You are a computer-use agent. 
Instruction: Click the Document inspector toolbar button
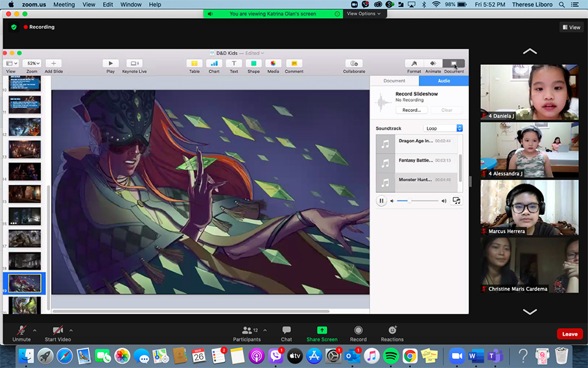pos(454,64)
